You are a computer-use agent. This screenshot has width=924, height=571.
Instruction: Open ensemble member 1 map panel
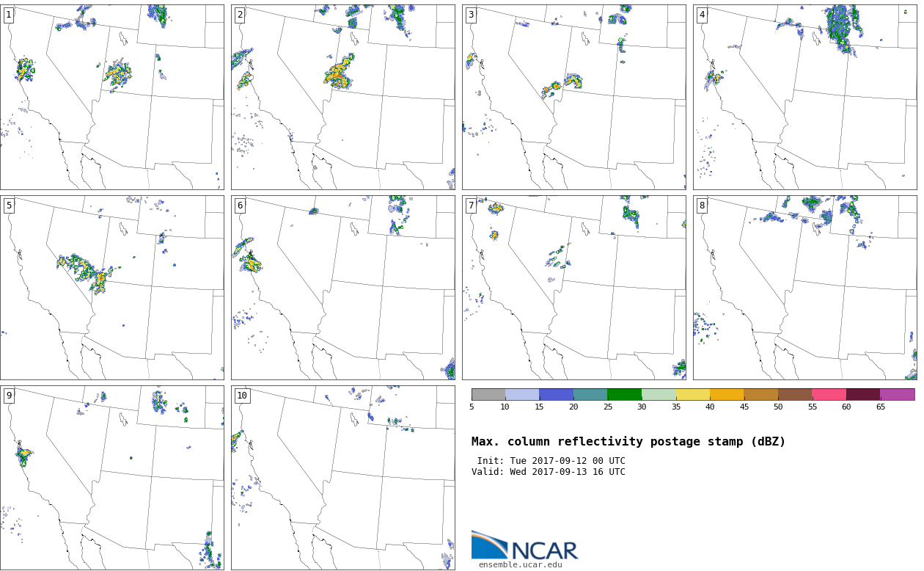click(x=111, y=97)
